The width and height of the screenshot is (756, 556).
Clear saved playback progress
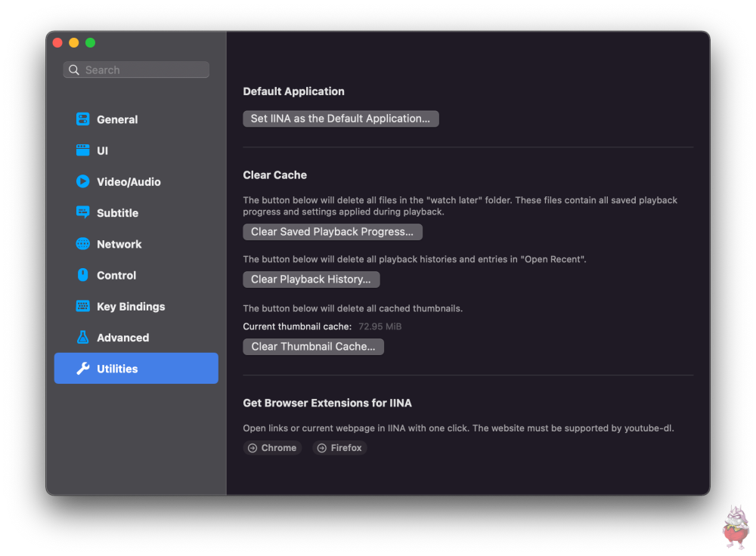point(333,232)
